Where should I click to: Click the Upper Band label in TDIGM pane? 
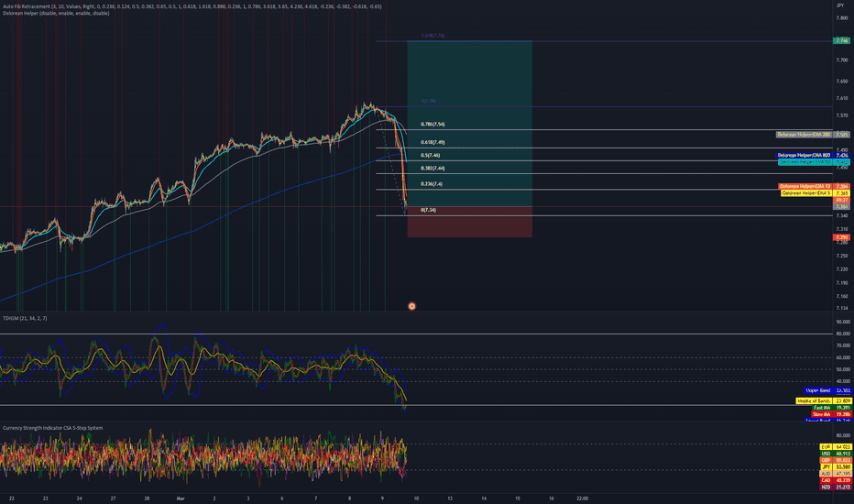pyautogui.click(x=818, y=390)
